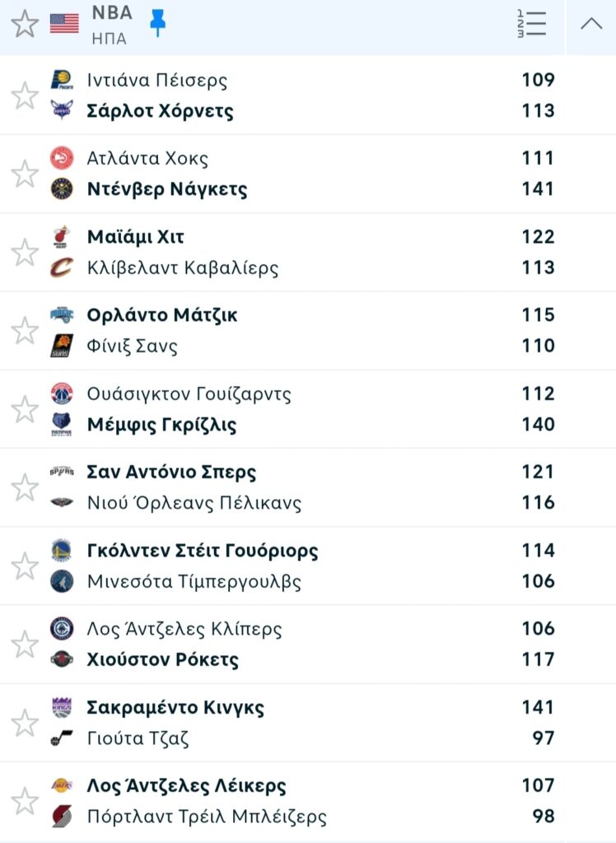616x843 pixels.
Task: Open the Σαν Αντόνιο Σπερς team link
Action: coord(171,473)
